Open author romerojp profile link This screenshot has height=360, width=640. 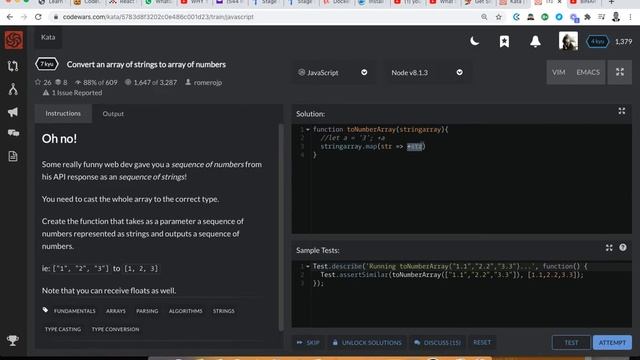208,82
